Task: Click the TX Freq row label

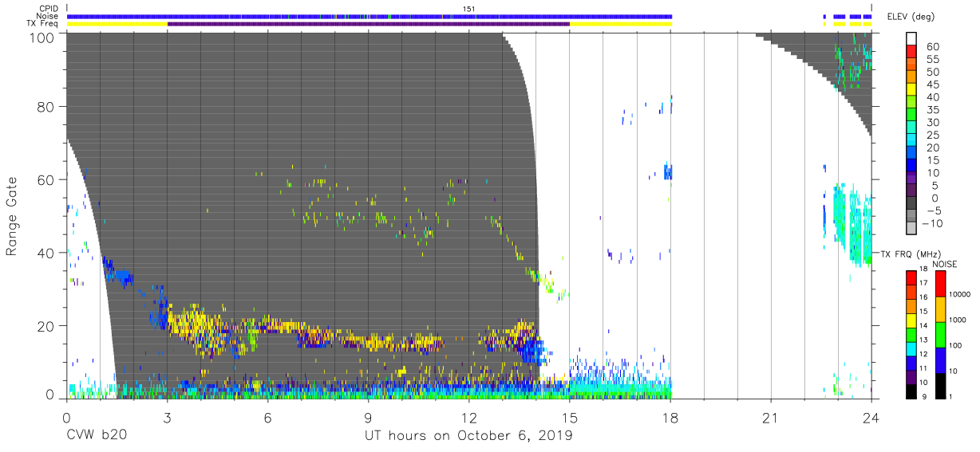Action: [x=41, y=23]
